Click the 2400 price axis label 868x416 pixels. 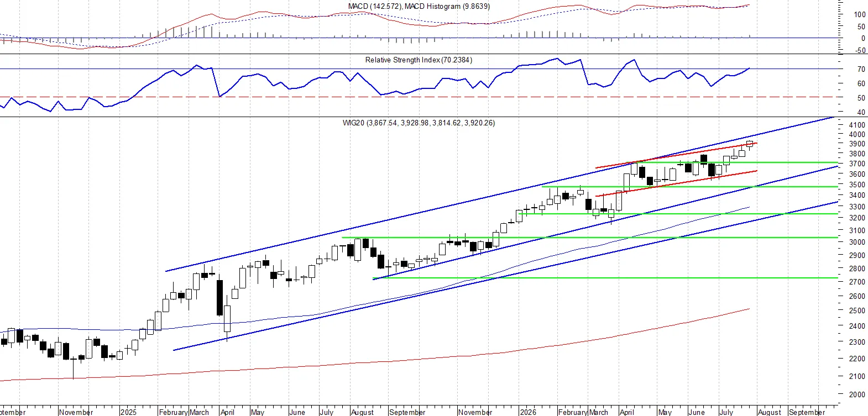(x=857, y=327)
